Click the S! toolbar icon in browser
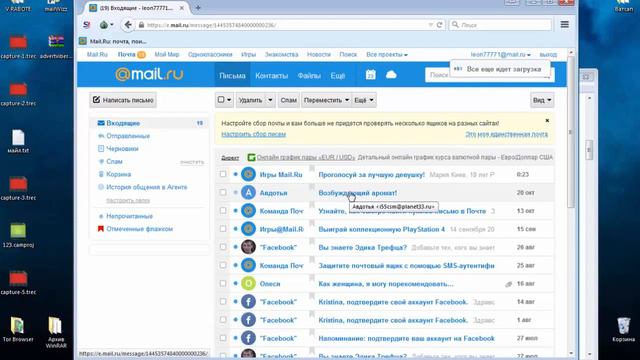Screen dimensions: 640x360 click(x=87, y=25)
